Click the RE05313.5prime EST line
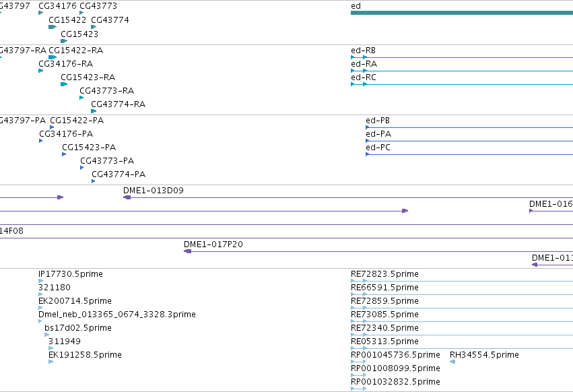Screen dimensions: 573x392 pyautogui.click(x=462, y=348)
